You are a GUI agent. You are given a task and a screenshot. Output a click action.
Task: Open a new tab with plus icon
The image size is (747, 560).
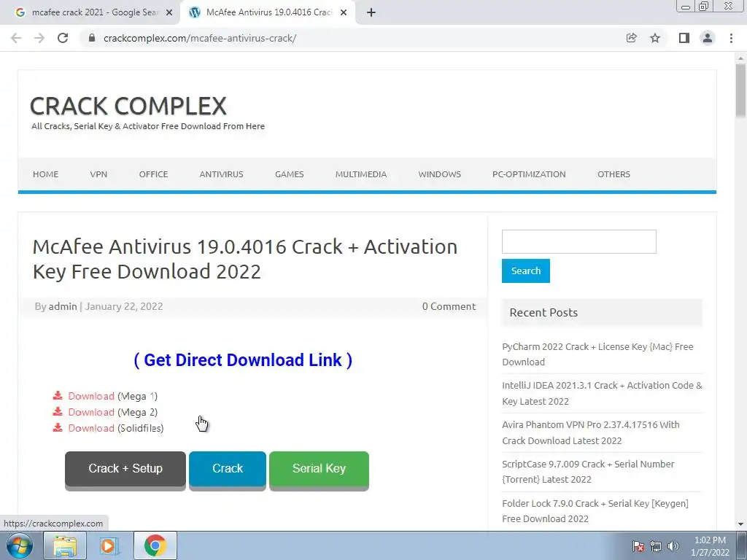(x=371, y=13)
